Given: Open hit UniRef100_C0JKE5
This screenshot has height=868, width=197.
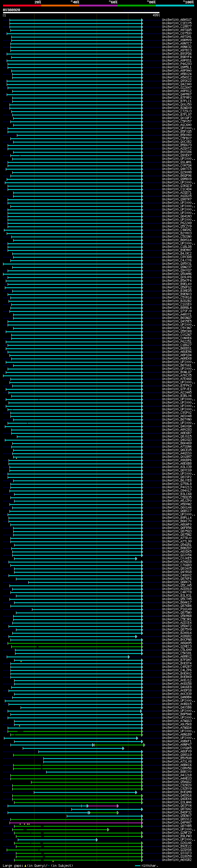Looking at the screenshot, I should tap(177, 558).
